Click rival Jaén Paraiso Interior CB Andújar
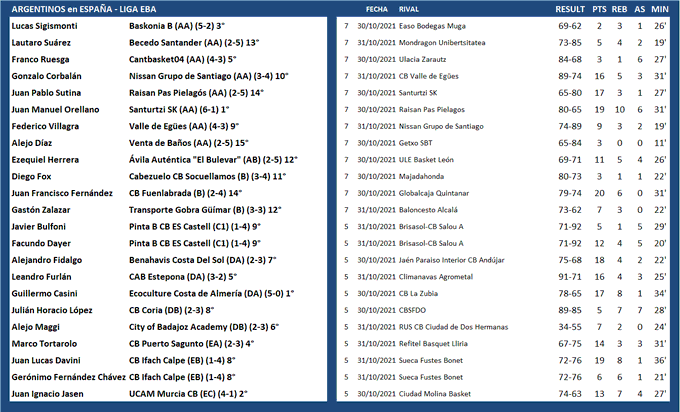This screenshot has height=412, width=680. 451,260
